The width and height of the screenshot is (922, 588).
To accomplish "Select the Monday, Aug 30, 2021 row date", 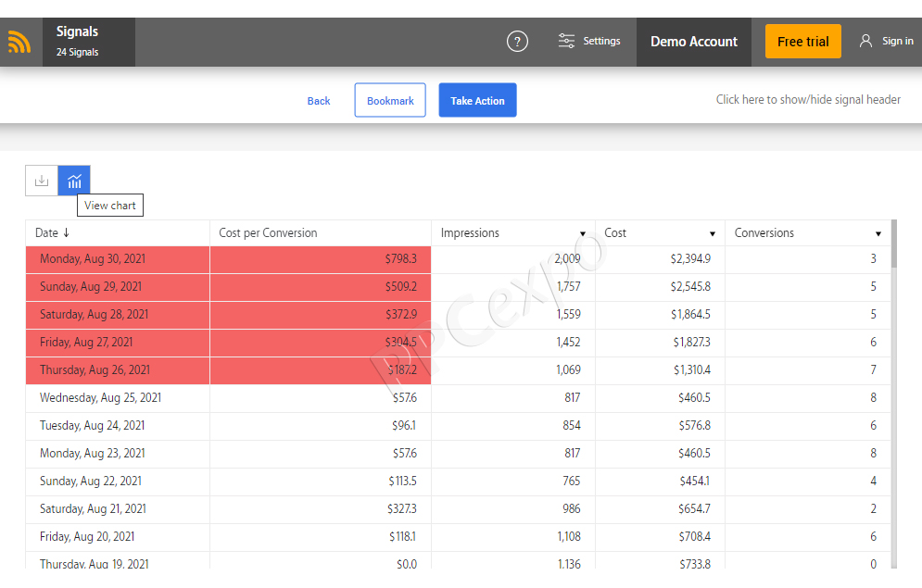I will pos(93,259).
